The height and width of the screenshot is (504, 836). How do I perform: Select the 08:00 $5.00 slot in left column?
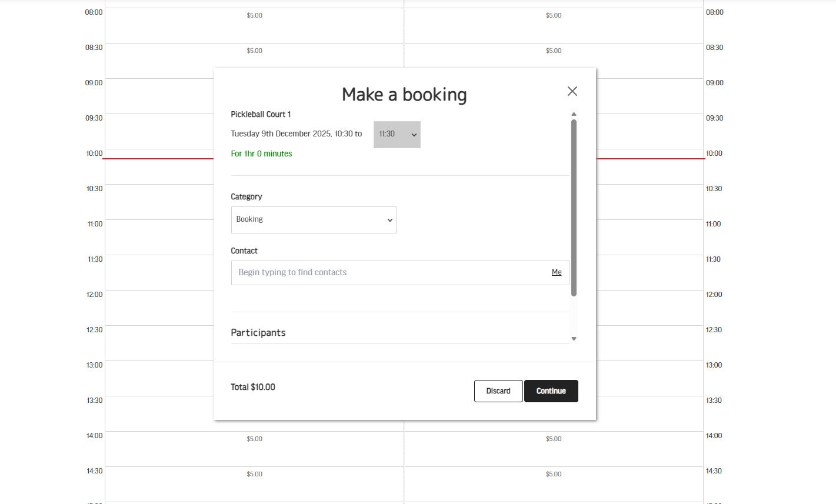click(x=254, y=16)
